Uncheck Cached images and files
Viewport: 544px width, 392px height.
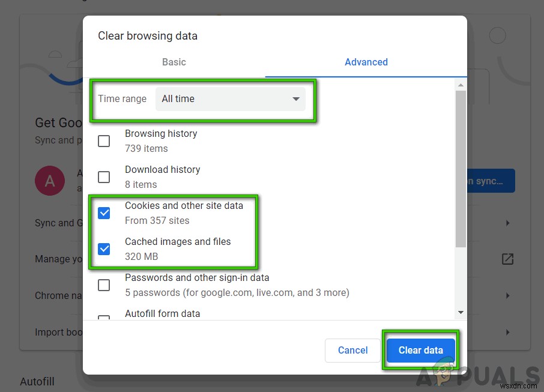tap(104, 249)
